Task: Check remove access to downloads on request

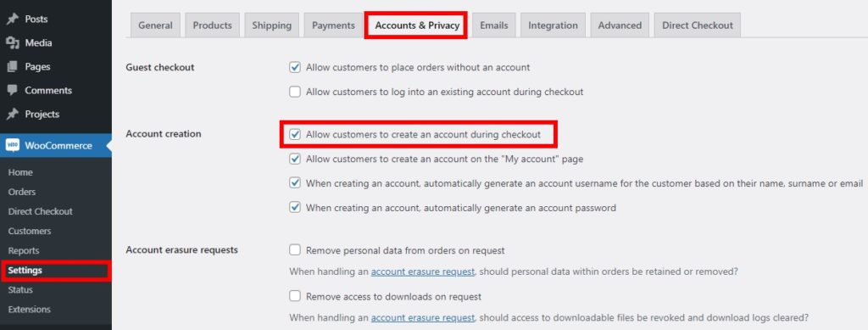Action: (295, 296)
